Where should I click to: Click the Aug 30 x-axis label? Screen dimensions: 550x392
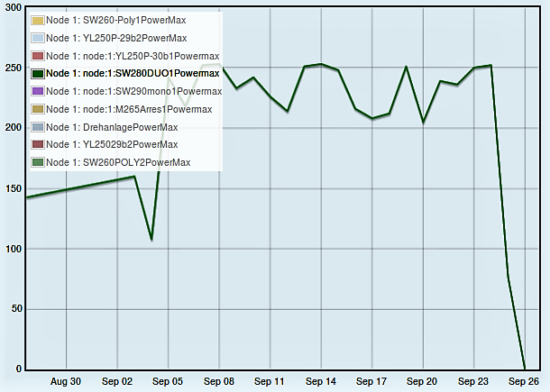(x=66, y=382)
